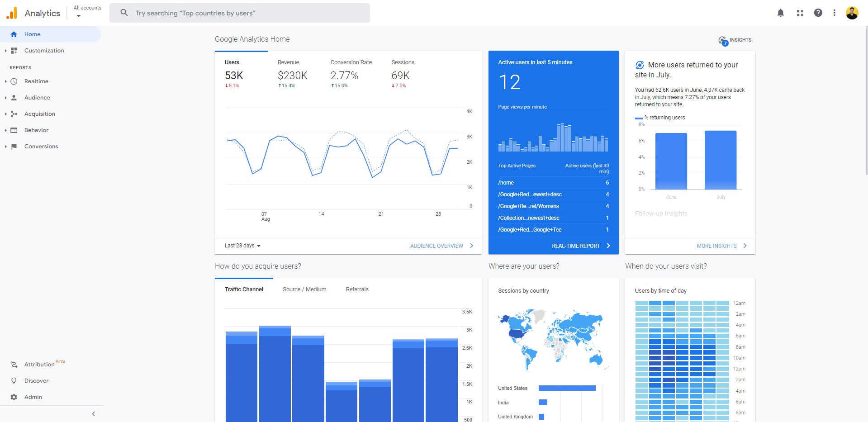Switch to the Referrals tab
The image size is (868, 422).
pyautogui.click(x=357, y=289)
